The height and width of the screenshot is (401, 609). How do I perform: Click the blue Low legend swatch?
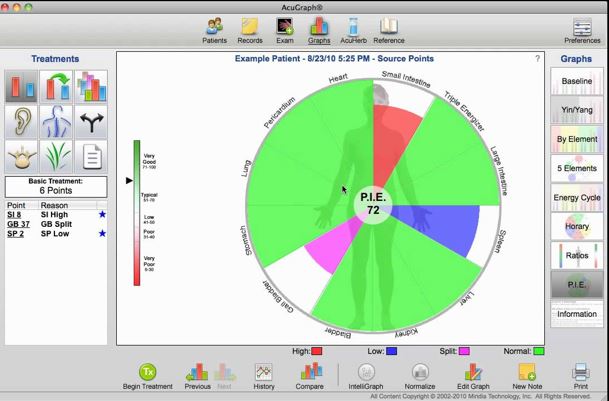click(x=392, y=351)
